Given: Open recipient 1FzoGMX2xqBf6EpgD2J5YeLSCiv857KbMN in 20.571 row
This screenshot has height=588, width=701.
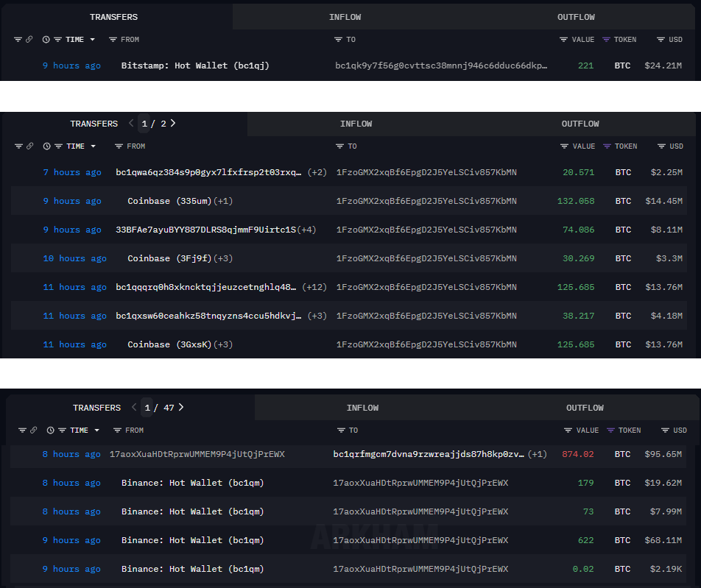Looking at the screenshot, I should coord(426,172).
